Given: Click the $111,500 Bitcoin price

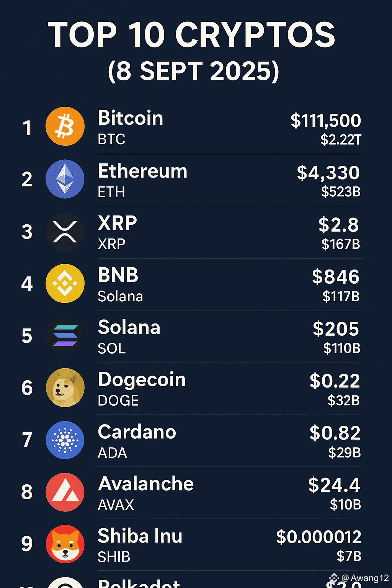Looking at the screenshot, I should pyautogui.click(x=326, y=121).
